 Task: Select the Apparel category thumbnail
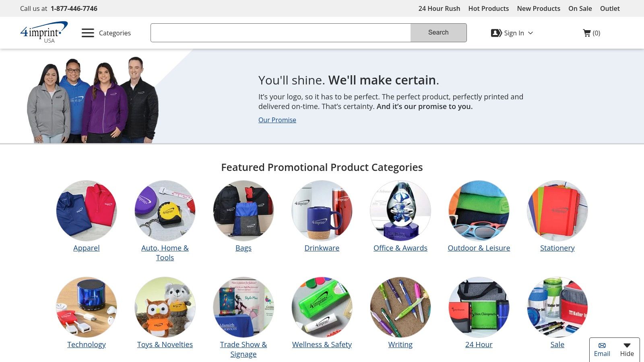[87, 210]
